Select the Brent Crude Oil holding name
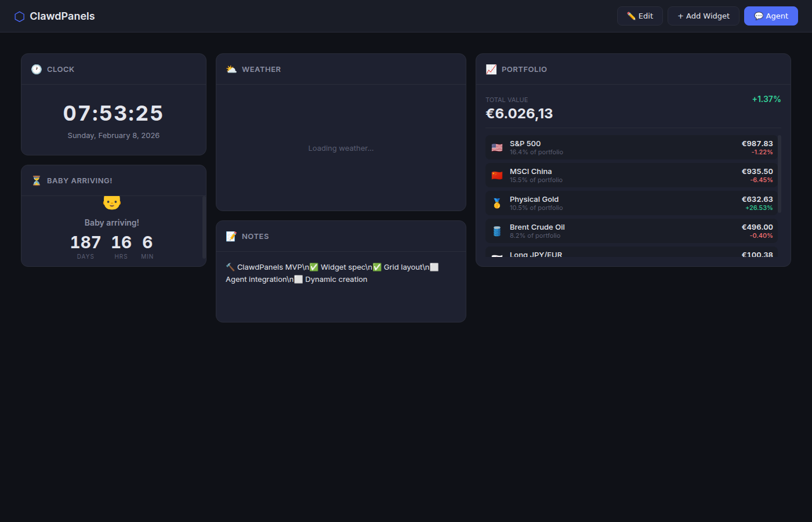 (x=537, y=227)
